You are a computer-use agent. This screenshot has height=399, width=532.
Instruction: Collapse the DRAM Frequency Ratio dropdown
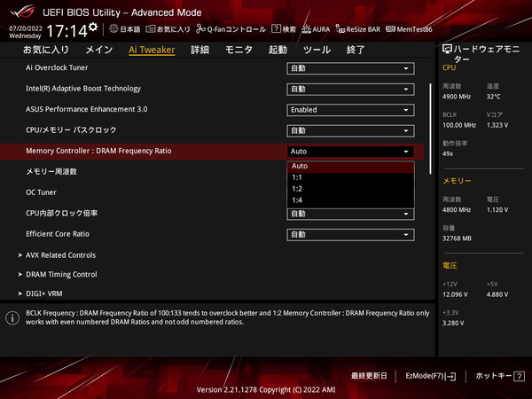coord(350,152)
